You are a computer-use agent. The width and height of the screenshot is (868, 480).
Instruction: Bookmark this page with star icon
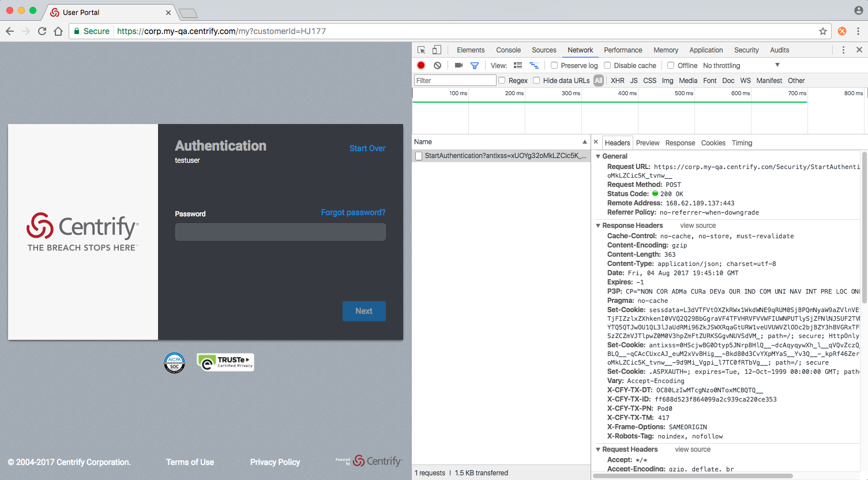pos(823,31)
